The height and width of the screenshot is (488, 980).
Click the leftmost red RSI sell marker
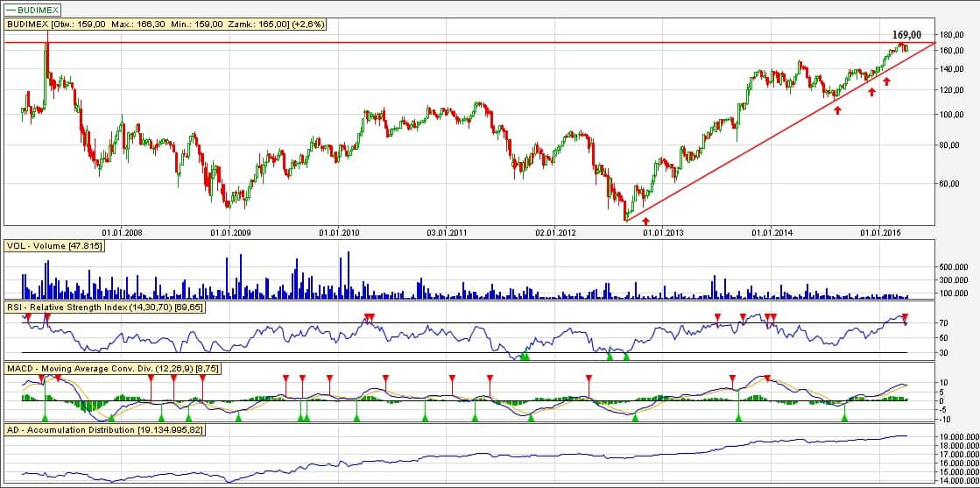pos(28,316)
